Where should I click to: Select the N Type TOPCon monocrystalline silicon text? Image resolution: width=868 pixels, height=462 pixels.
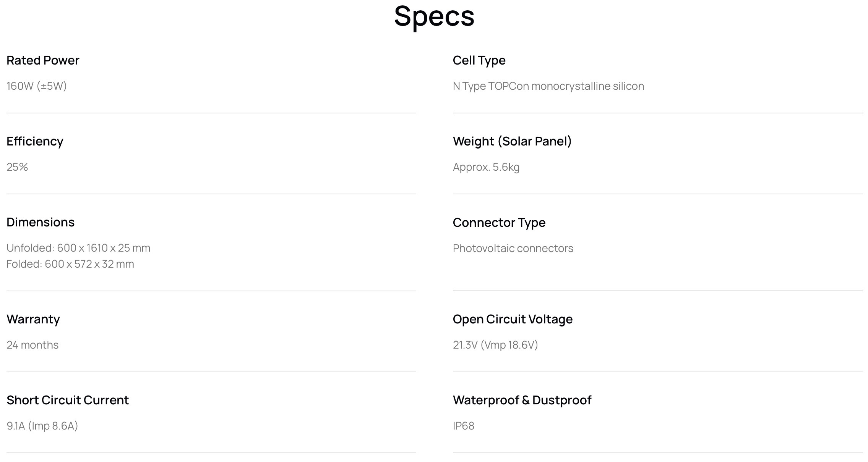548,86
